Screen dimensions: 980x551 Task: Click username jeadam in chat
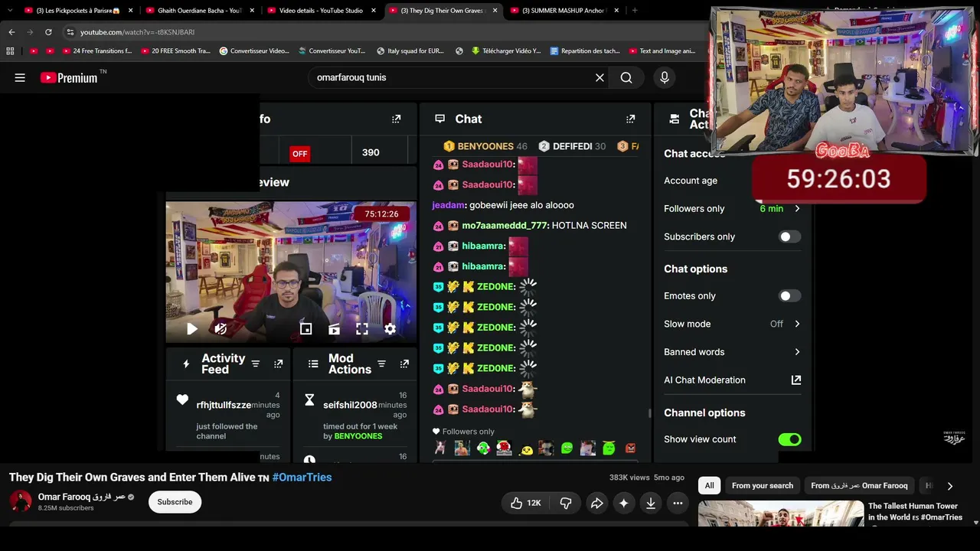pyautogui.click(x=448, y=205)
